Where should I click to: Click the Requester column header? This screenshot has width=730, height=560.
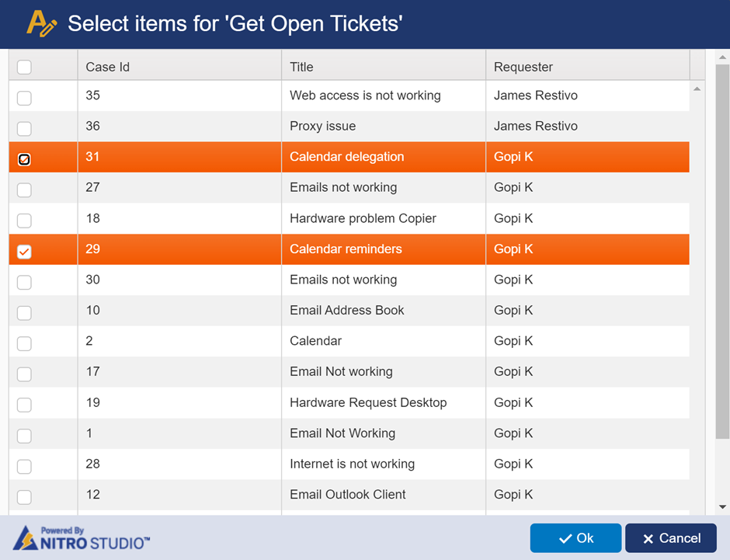pyautogui.click(x=523, y=67)
